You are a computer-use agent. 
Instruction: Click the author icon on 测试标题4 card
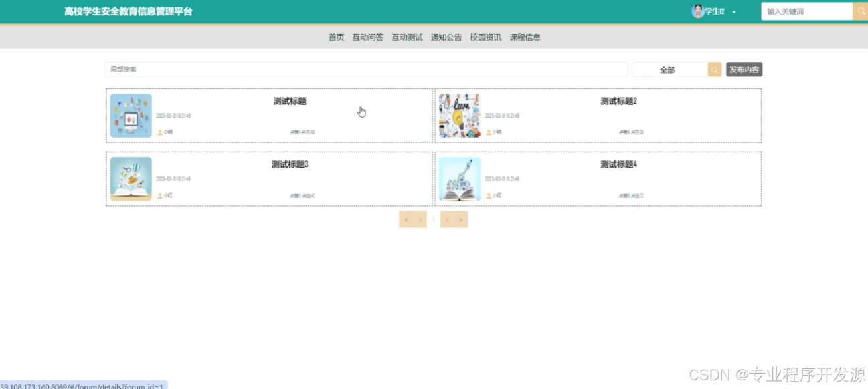[x=489, y=196]
